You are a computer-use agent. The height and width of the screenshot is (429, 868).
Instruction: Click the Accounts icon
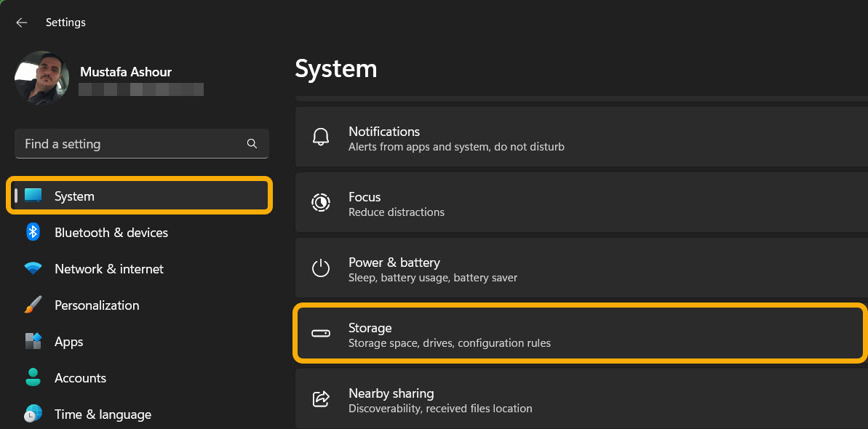(x=33, y=377)
